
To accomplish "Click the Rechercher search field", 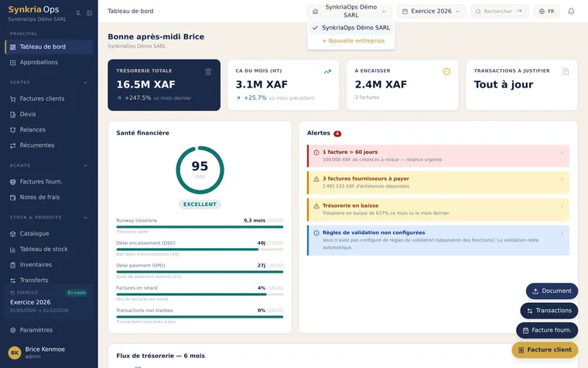I will 500,12.
